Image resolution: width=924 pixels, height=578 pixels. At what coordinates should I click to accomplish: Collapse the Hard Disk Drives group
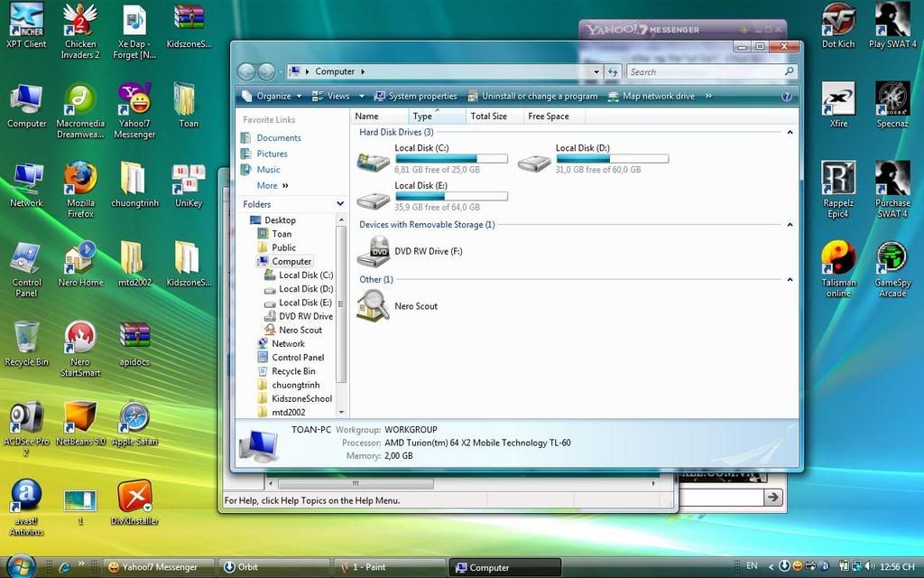pyautogui.click(x=790, y=132)
